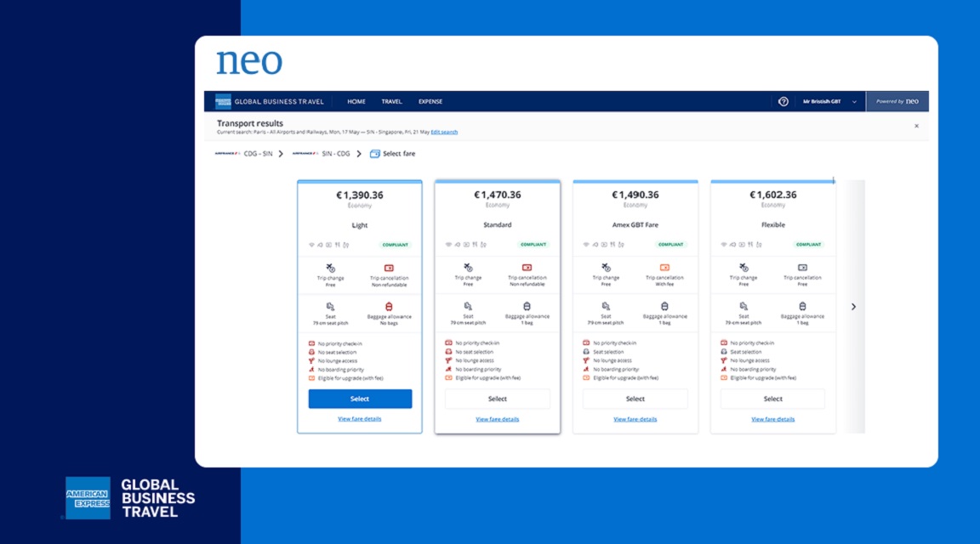The width and height of the screenshot is (980, 544).
Task: View fare details for Light fare
Action: point(359,419)
